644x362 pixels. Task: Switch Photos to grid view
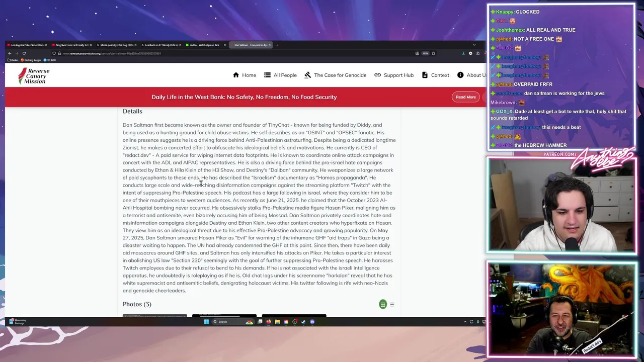coord(383,304)
